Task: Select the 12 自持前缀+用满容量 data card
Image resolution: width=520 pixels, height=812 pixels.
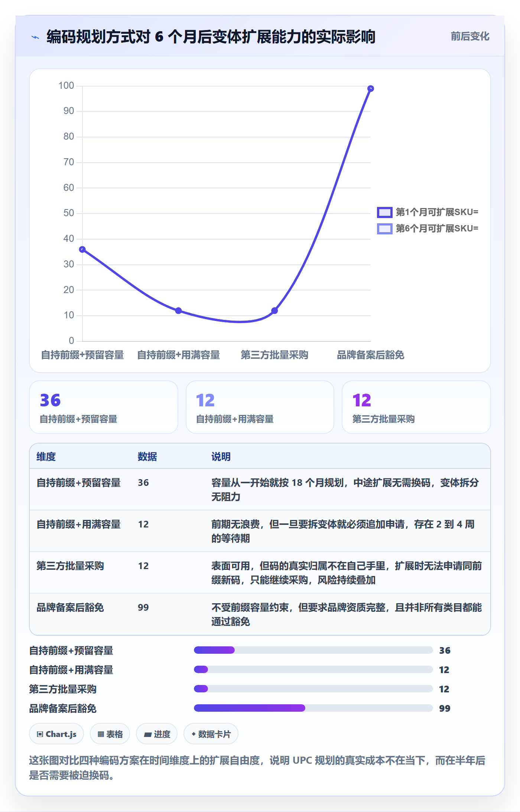Action: [x=260, y=407]
